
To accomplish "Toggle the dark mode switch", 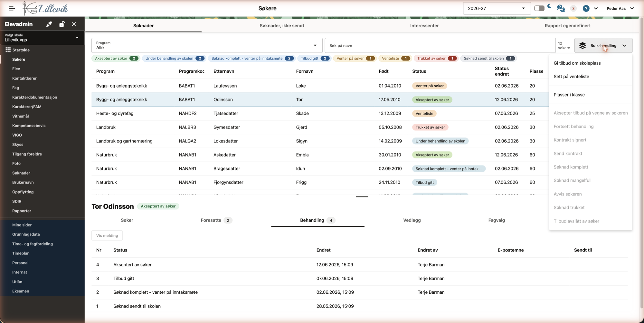I will [x=539, y=8].
